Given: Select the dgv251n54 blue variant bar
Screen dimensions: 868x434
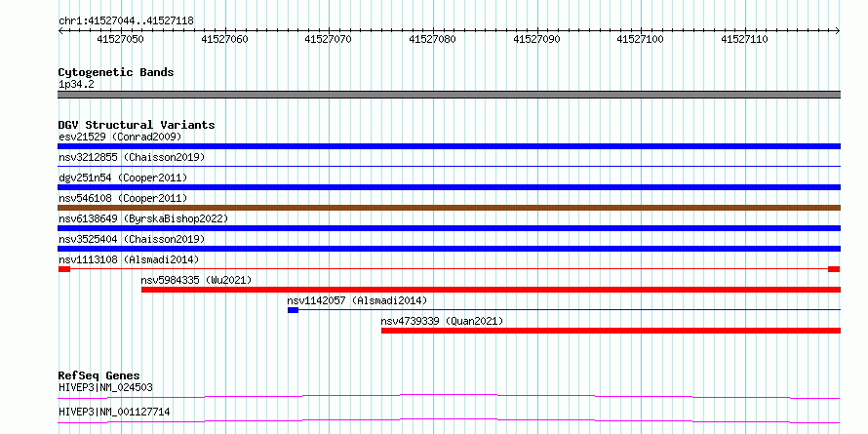Looking at the screenshot, I should (x=449, y=187).
